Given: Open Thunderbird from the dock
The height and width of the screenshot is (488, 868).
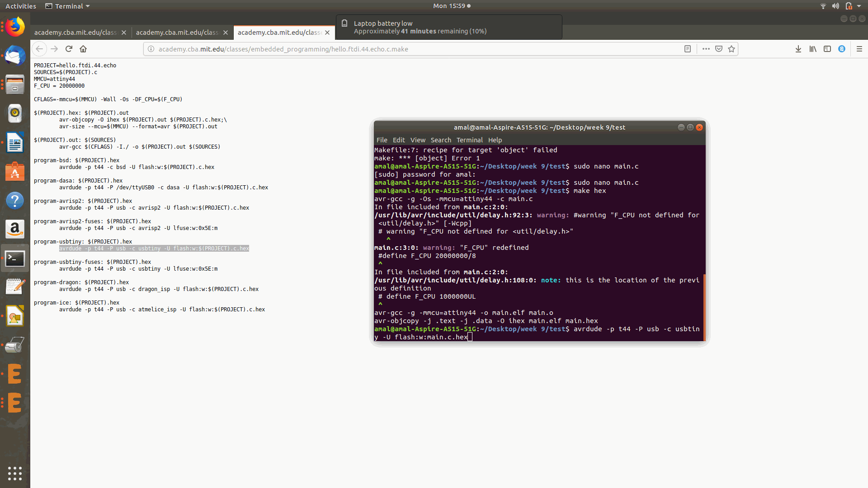Looking at the screenshot, I should 15,56.
